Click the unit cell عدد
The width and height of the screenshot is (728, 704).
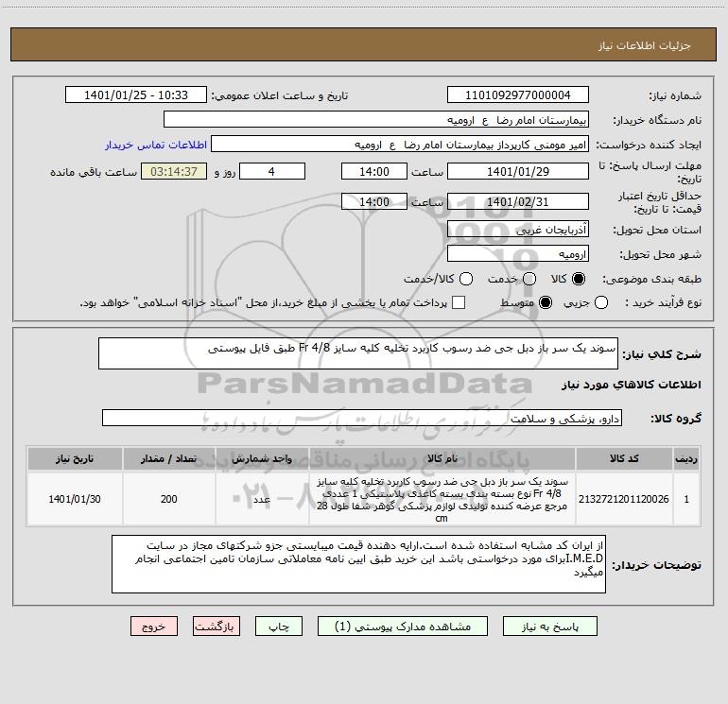click(x=262, y=499)
